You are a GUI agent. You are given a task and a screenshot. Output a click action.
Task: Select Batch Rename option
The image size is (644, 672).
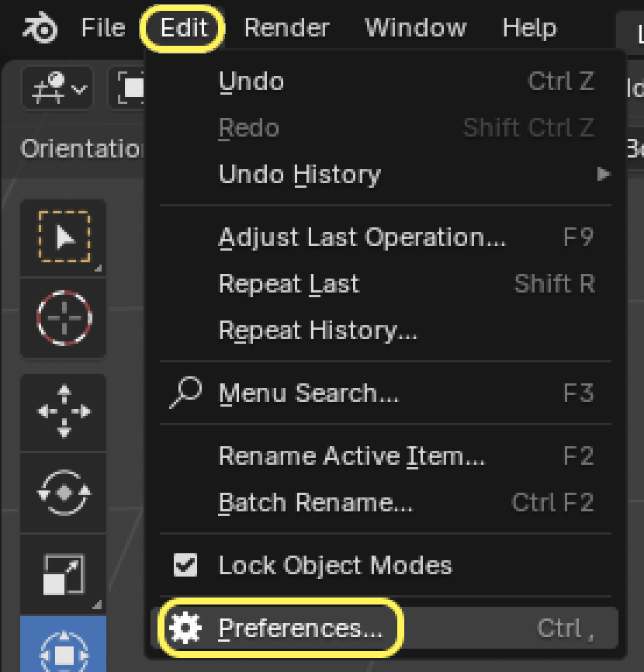[316, 503]
